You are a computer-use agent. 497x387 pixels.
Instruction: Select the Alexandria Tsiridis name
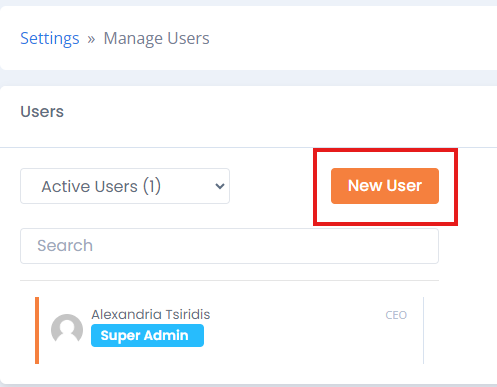pyautogui.click(x=151, y=314)
